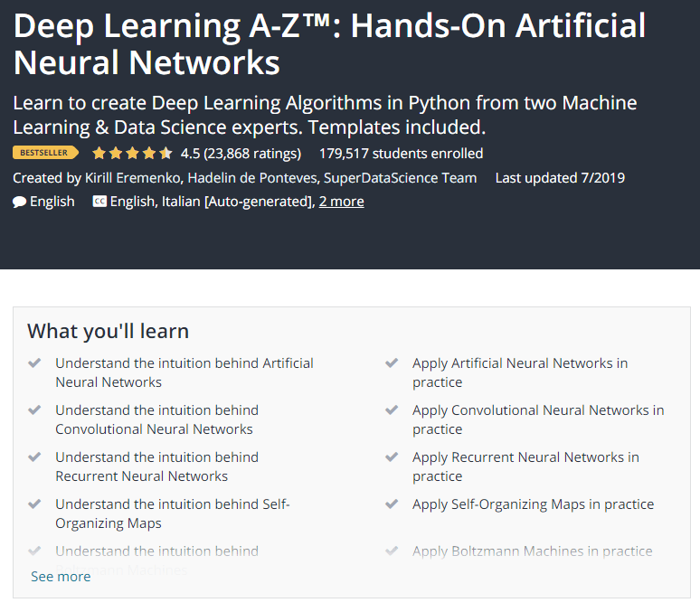The width and height of the screenshot is (700, 612).
Task: Click the five-star rating icons
Action: point(132,154)
